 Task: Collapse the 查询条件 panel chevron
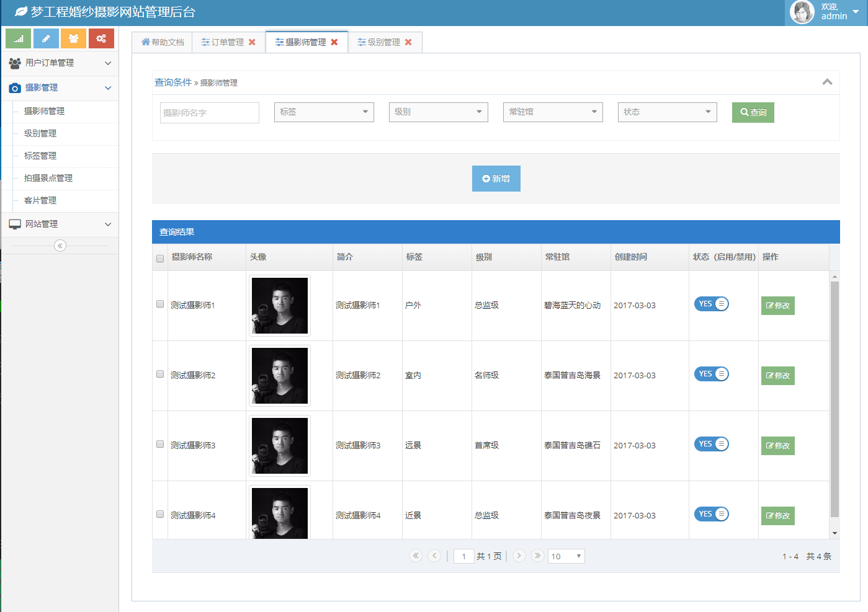click(x=826, y=81)
